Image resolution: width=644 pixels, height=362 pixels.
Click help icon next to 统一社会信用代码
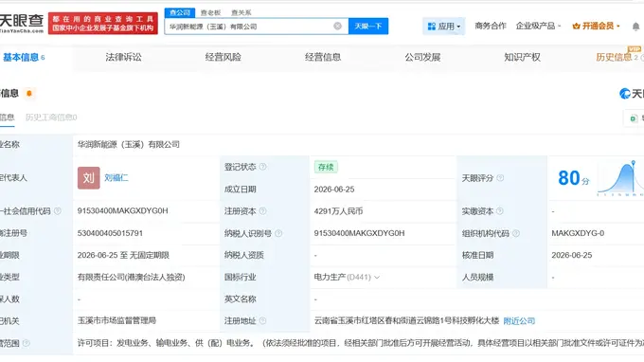pyautogui.click(x=58, y=211)
